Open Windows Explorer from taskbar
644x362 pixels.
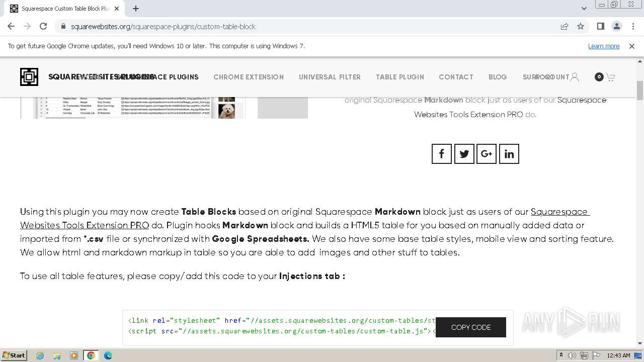coord(57,355)
